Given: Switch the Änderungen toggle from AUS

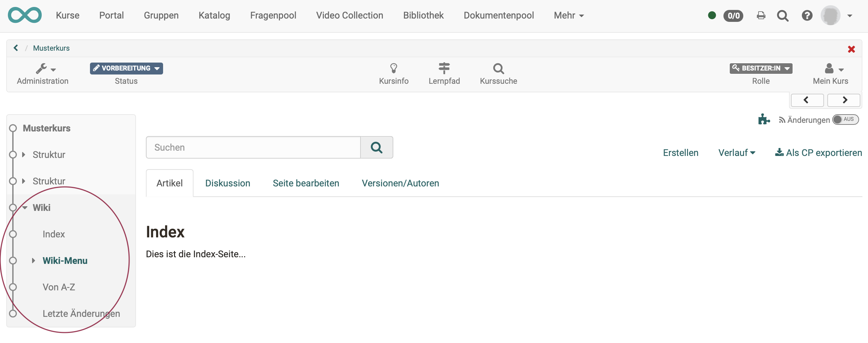Looking at the screenshot, I should tap(846, 120).
